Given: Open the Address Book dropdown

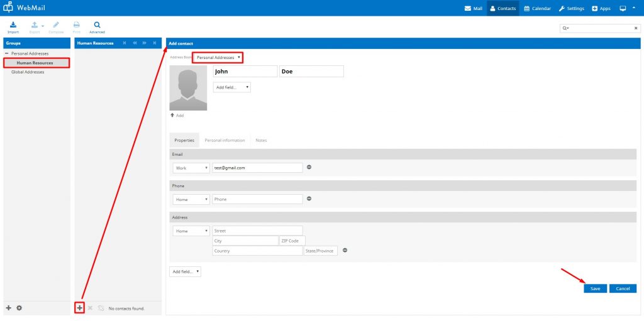Looking at the screenshot, I should pos(218,57).
